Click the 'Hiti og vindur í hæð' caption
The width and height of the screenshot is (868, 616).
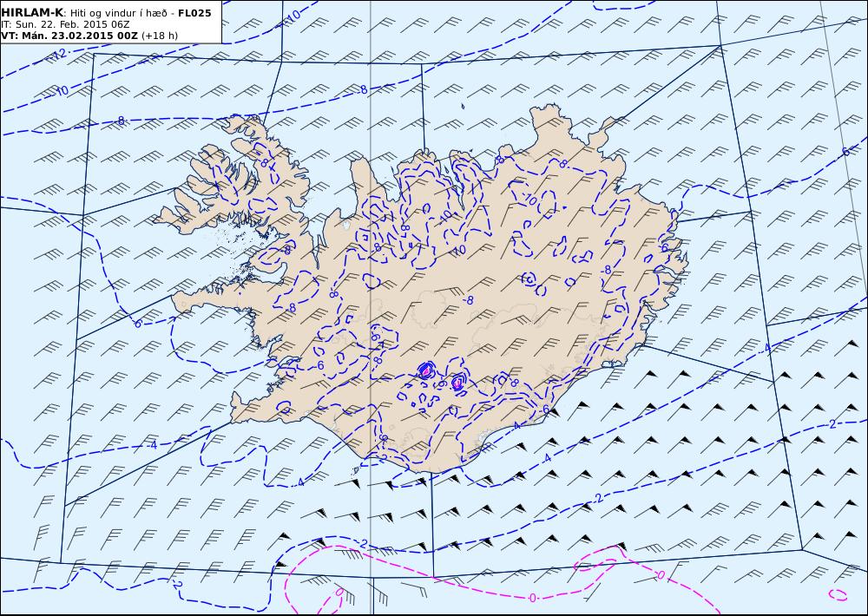coord(120,13)
